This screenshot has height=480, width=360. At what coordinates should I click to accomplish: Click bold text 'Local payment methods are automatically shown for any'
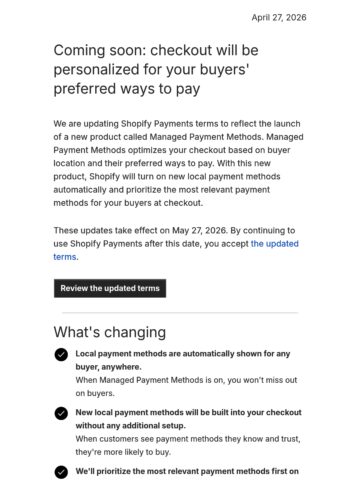tap(183, 354)
